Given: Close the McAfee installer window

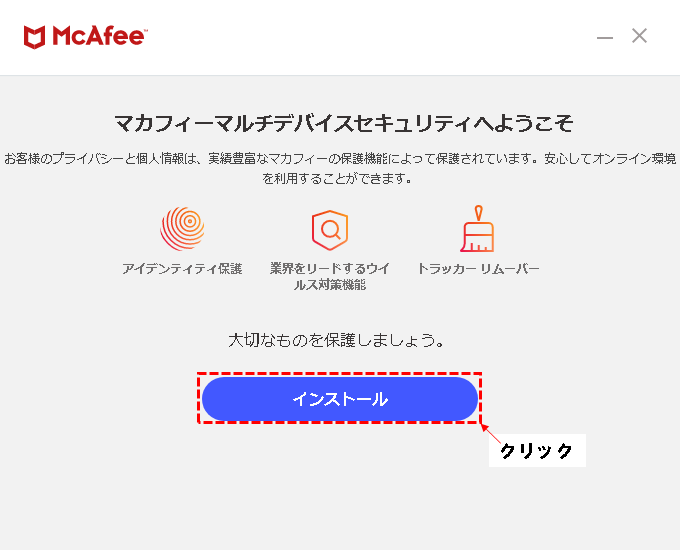Looking at the screenshot, I should pos(640,36).
